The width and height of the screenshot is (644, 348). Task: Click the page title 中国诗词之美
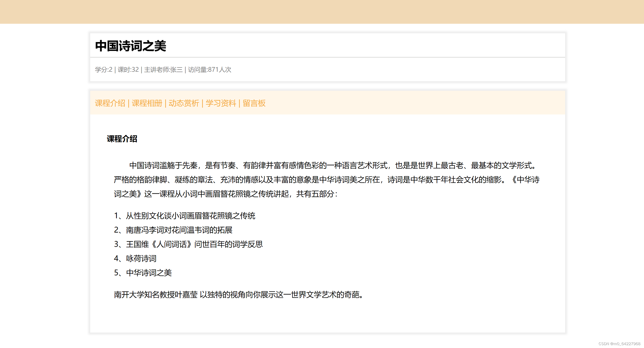click(131, 46)
